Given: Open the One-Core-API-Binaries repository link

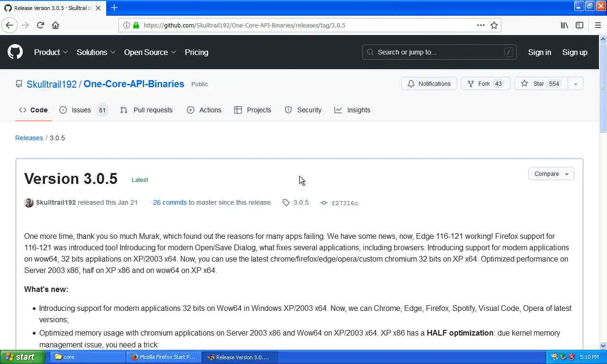Looking at the screenshot, I should pyautogui.click(x=134, y=84).
